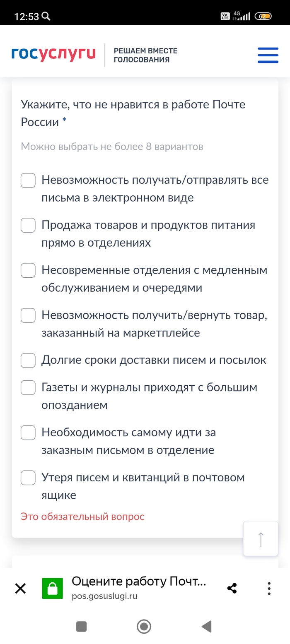Share the page via share icon
The image size is (290, 644).
pos(232,588)
